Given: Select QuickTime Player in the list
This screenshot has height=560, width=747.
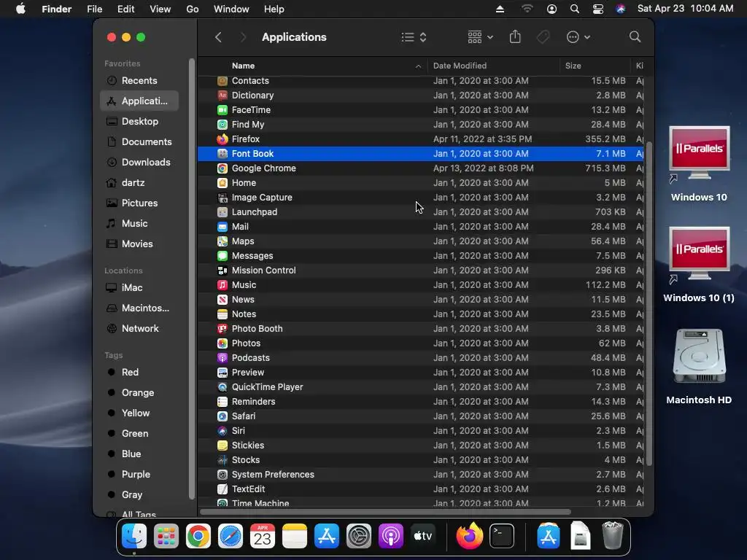Looking at the screenshot, I should point(421,387).
